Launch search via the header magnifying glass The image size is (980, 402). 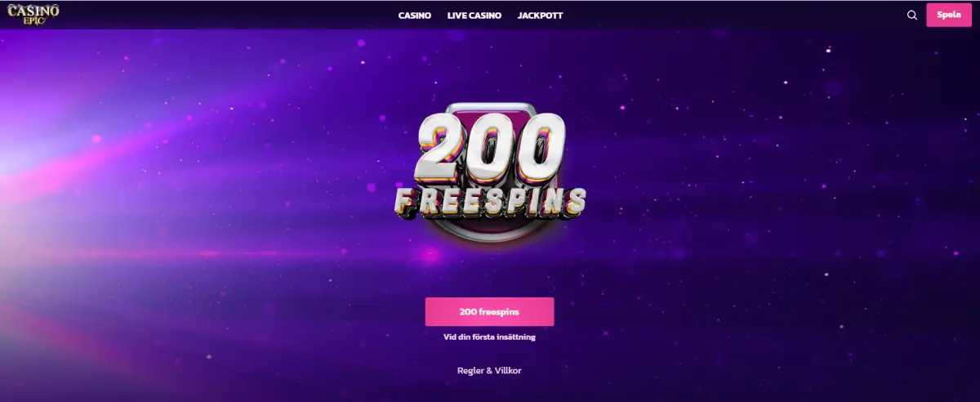(x=912, y=15)
